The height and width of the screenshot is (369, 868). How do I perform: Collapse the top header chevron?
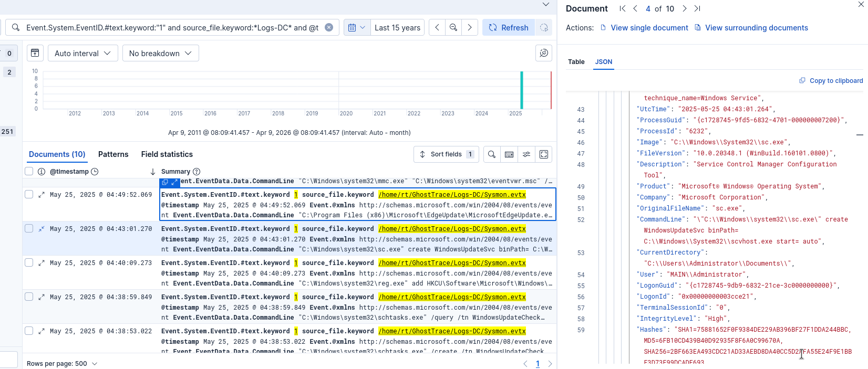(x=546, y=5)
